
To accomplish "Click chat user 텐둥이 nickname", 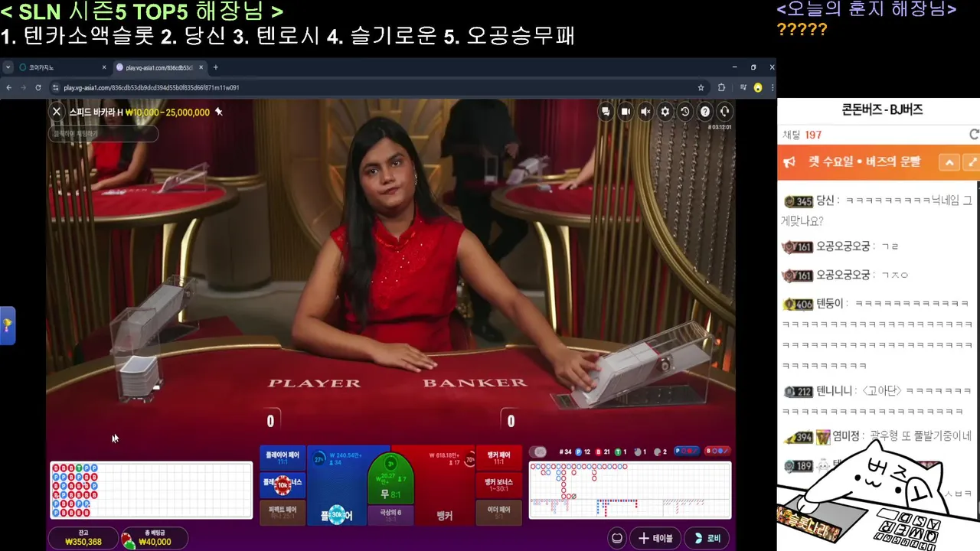I will [x=829, y=304].
